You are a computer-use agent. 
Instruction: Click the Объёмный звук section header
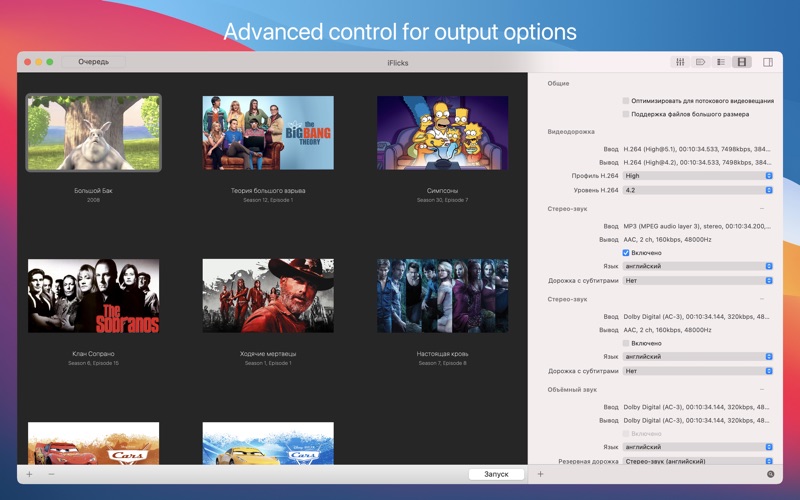(x=572, y=389)
